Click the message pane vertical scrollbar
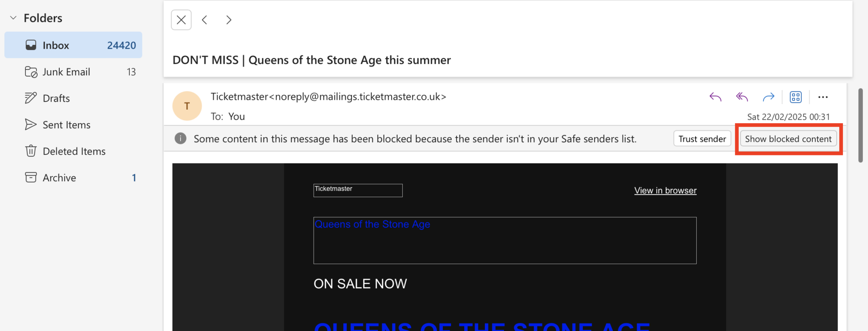Viewport: 868px width, 331px height. tap(860, 125)
